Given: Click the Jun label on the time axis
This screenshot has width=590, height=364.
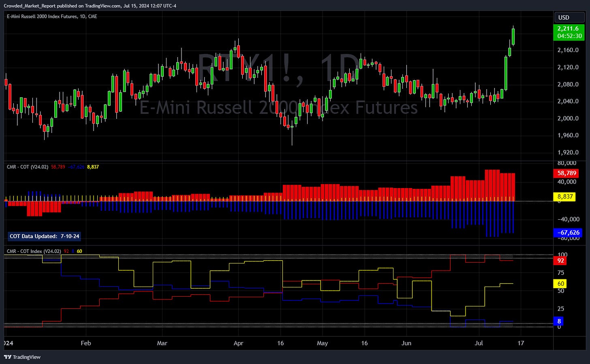Looking at the screenshot, I should coord(406,343).
